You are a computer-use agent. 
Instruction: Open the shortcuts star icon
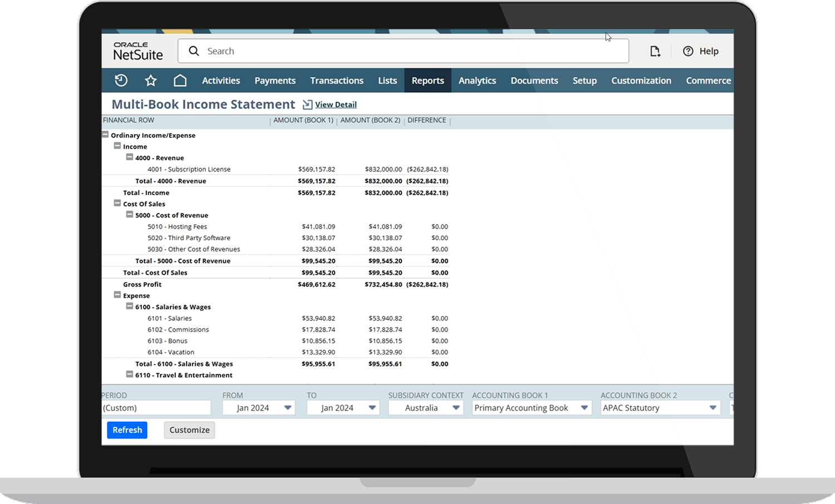pyautogui.click(x=150, y=80)
